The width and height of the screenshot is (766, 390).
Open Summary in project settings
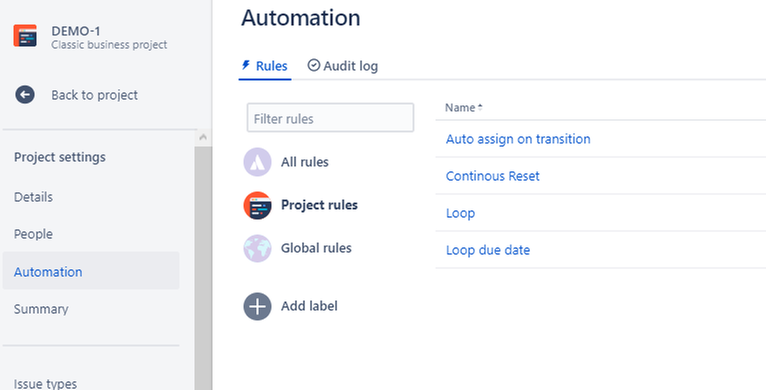[x=41, y=309]
